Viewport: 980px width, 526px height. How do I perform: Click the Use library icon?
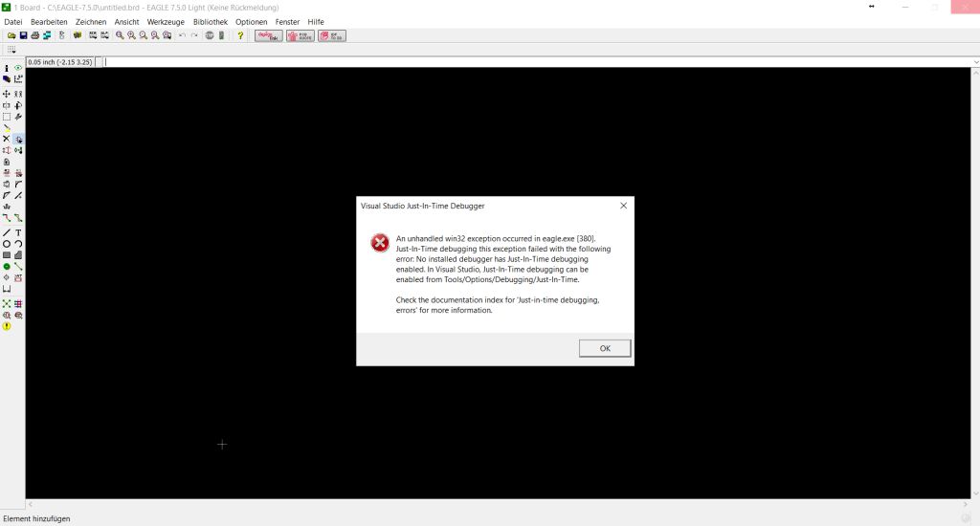(78, 35)
